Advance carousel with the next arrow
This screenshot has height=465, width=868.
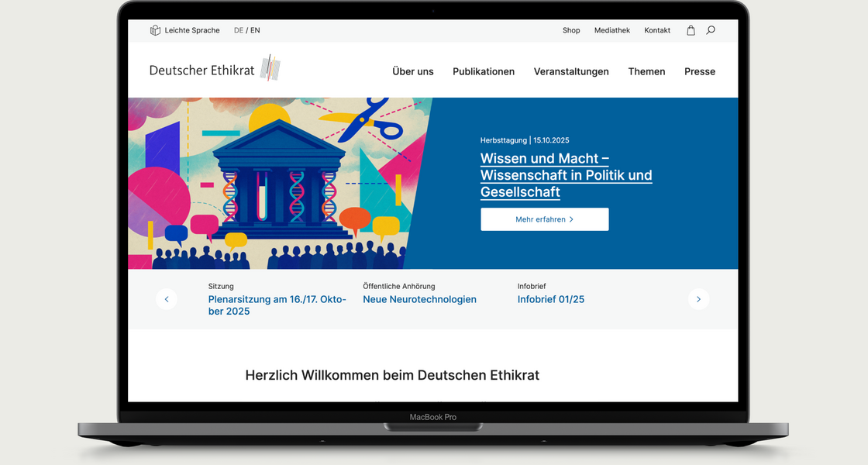click(x=698, y=299)
